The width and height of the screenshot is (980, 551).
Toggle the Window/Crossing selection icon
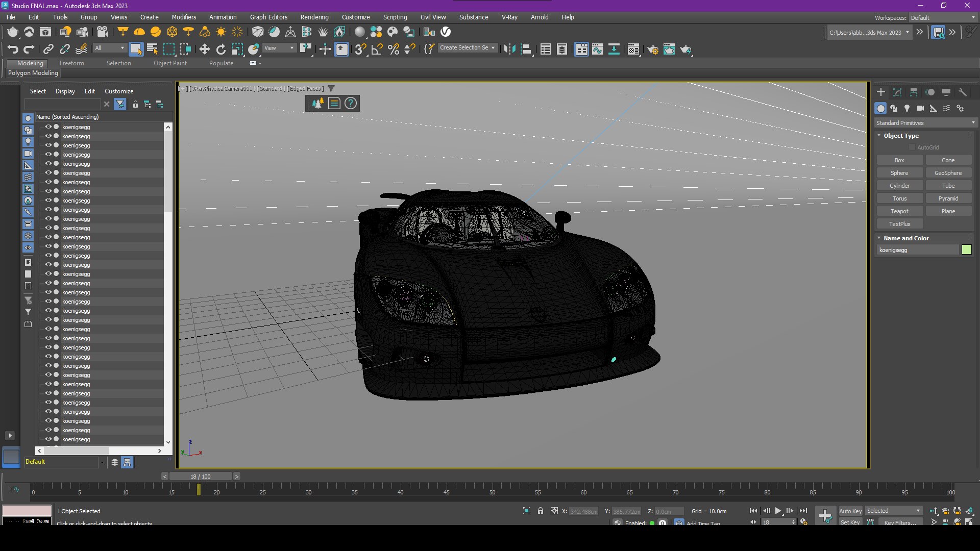click(x=185, y=49)
